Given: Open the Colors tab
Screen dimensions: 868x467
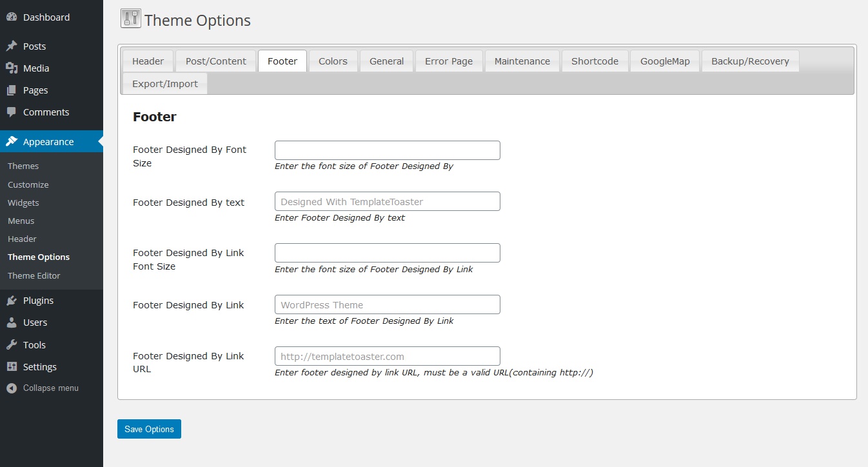Looking at the screenshot, I should [333, 61].
